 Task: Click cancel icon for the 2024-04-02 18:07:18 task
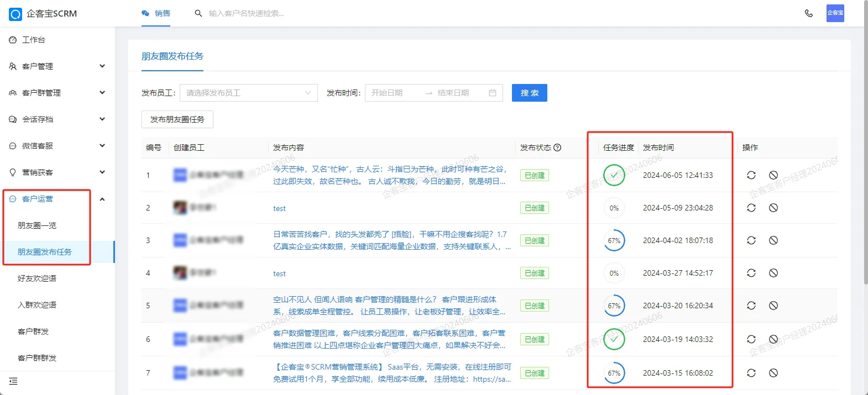pos(773,240)
